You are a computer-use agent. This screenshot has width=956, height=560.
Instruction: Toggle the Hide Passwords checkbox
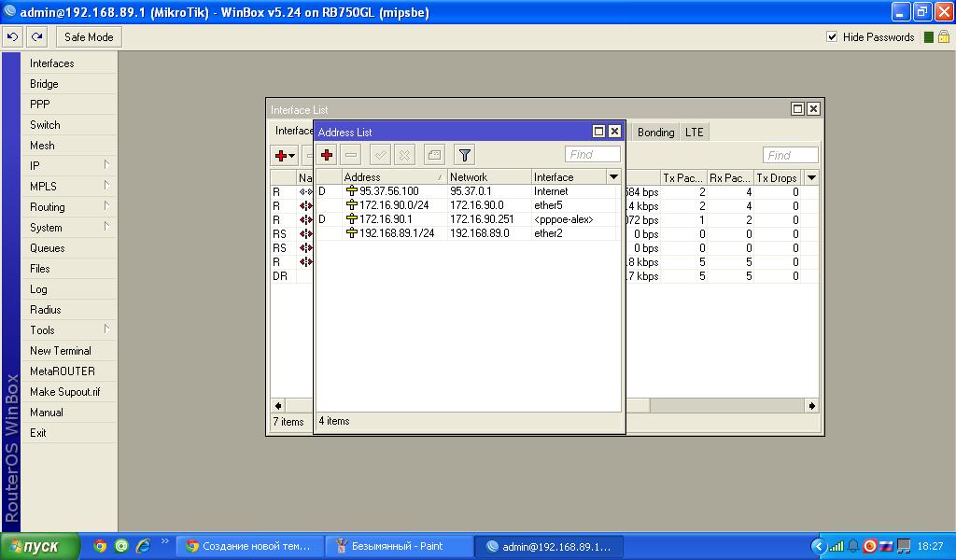pos(832,37)
